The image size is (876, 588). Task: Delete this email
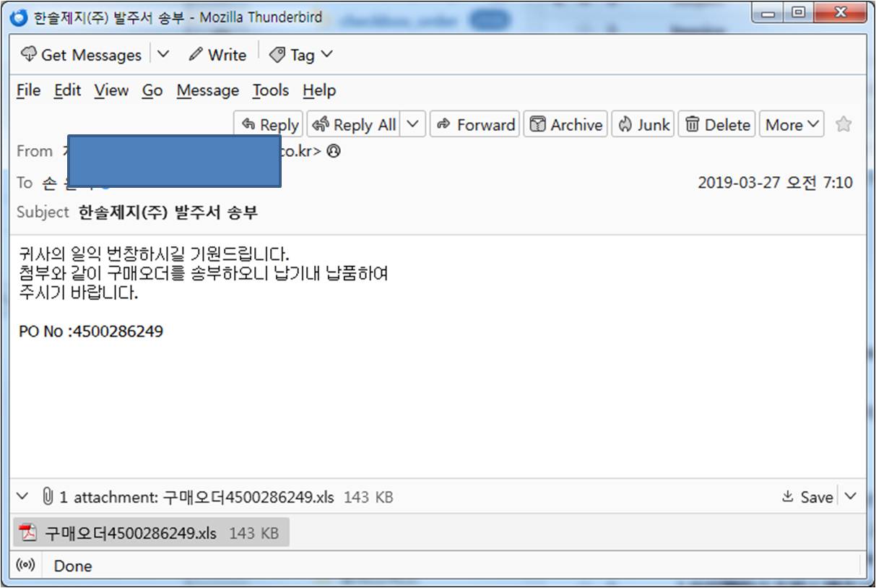click(717, 125)
